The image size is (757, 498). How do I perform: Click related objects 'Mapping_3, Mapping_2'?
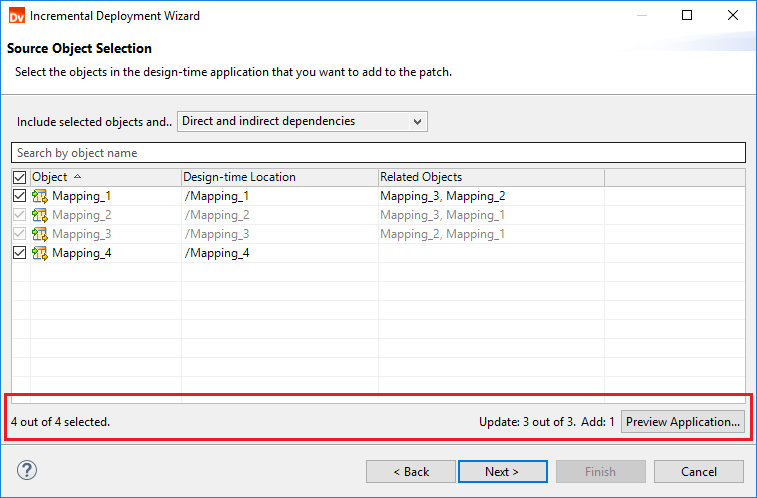(443, 196)
